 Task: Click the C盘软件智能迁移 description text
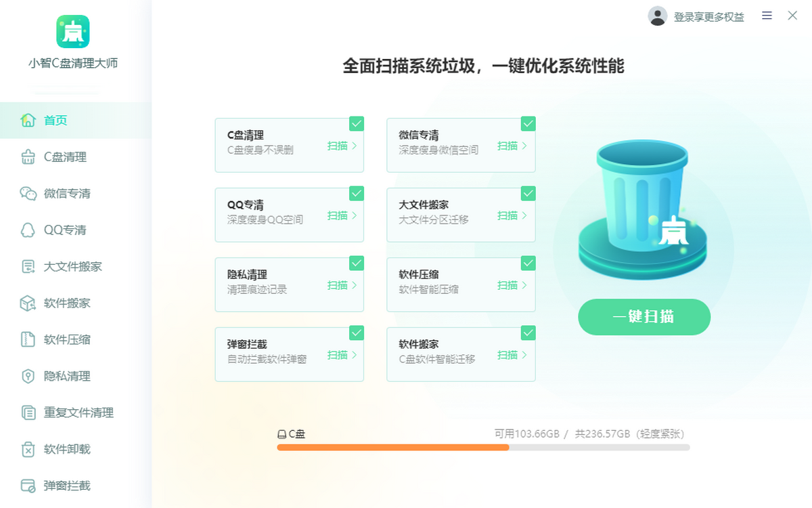437,360
